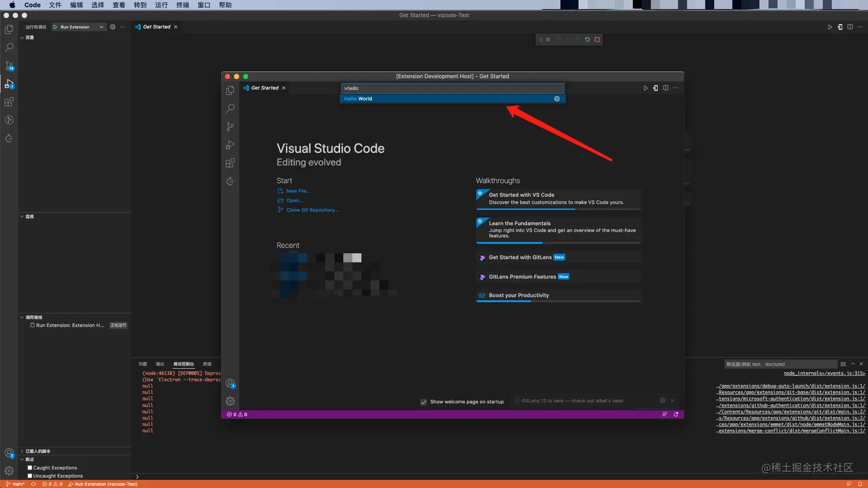Configure keybinding gear for Hello World command
This screenshot has height=488, width=868.
coord(557,99)
